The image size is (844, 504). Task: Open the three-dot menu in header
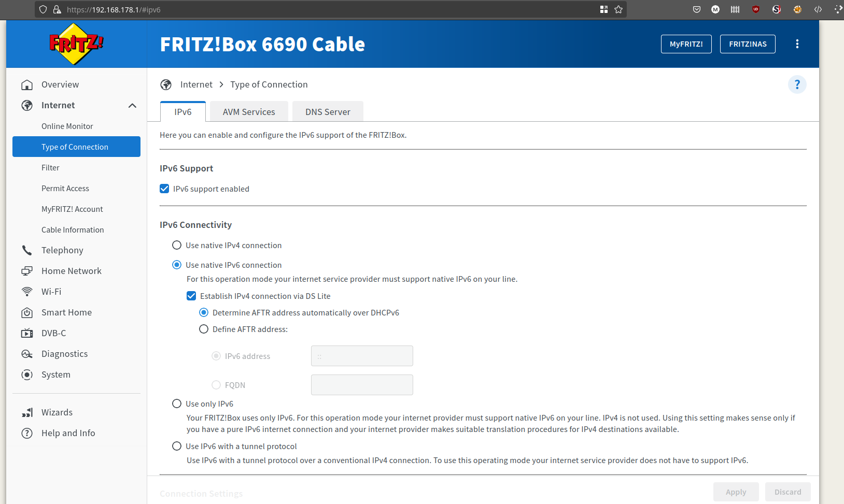tap(797, 44)
